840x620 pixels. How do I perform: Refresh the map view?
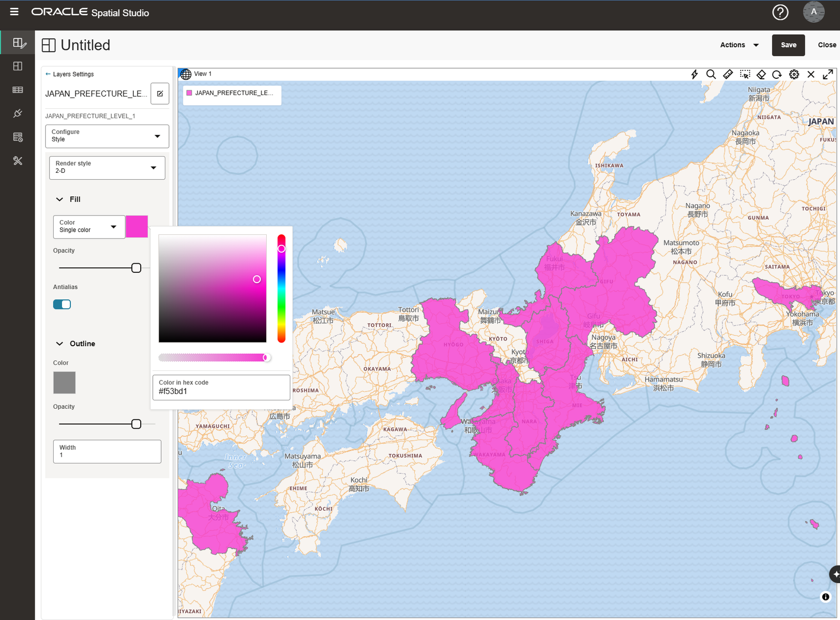tap(778, 74)
